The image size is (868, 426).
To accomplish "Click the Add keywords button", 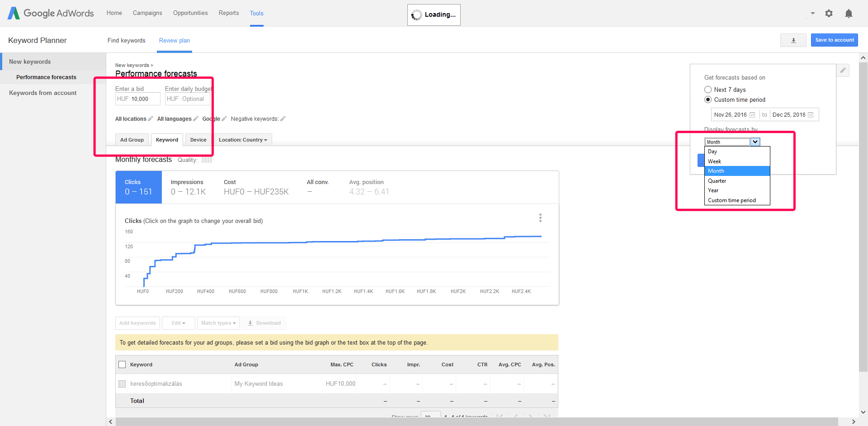I will click(x=137, y=323).
